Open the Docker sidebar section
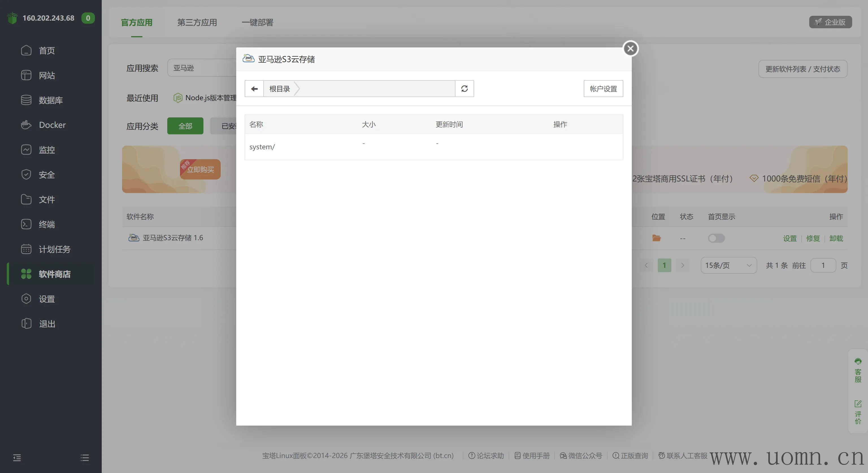Viewport: 868px width, 473px height. pyautogui.click(x=52, y=125)
